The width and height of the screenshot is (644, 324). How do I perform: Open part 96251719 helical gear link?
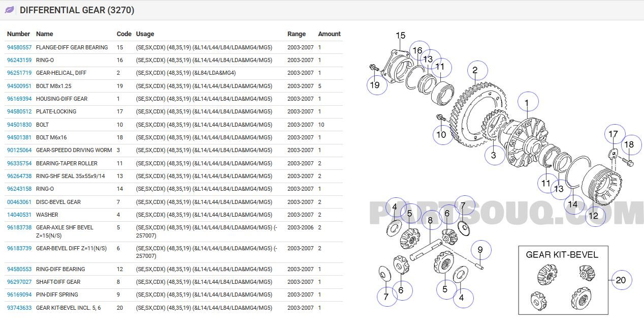tap(19, 73)
